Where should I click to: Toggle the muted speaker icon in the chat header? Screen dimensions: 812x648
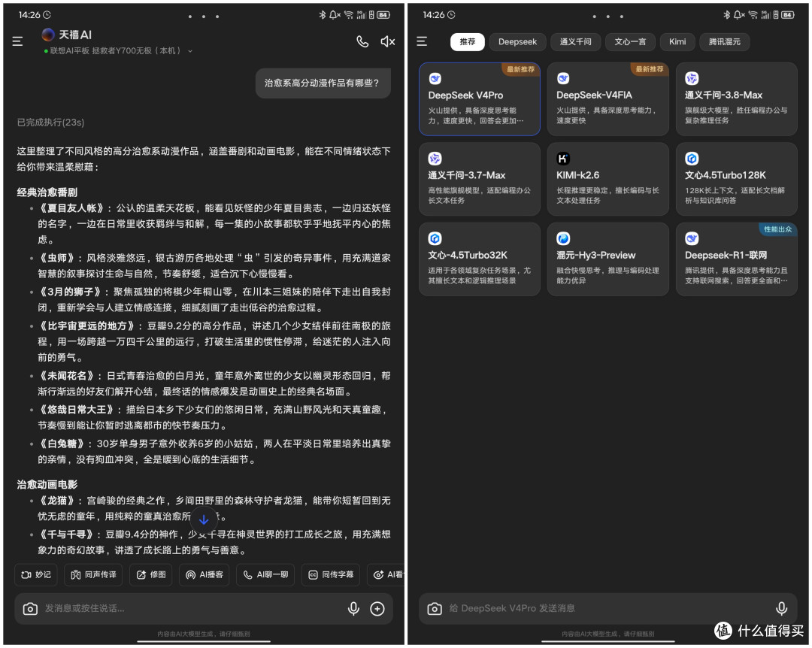(x=388, y=41)
